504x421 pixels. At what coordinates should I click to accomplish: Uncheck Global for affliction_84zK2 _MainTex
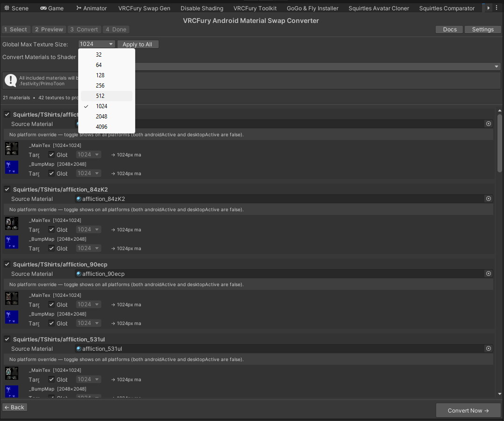[51, 229]
